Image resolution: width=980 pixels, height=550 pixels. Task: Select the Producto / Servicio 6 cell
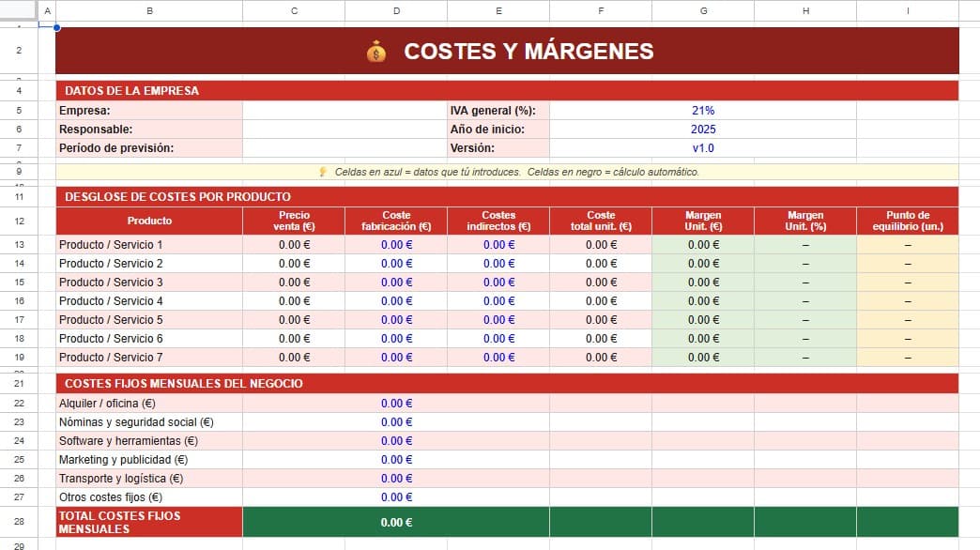coord(149,338)
